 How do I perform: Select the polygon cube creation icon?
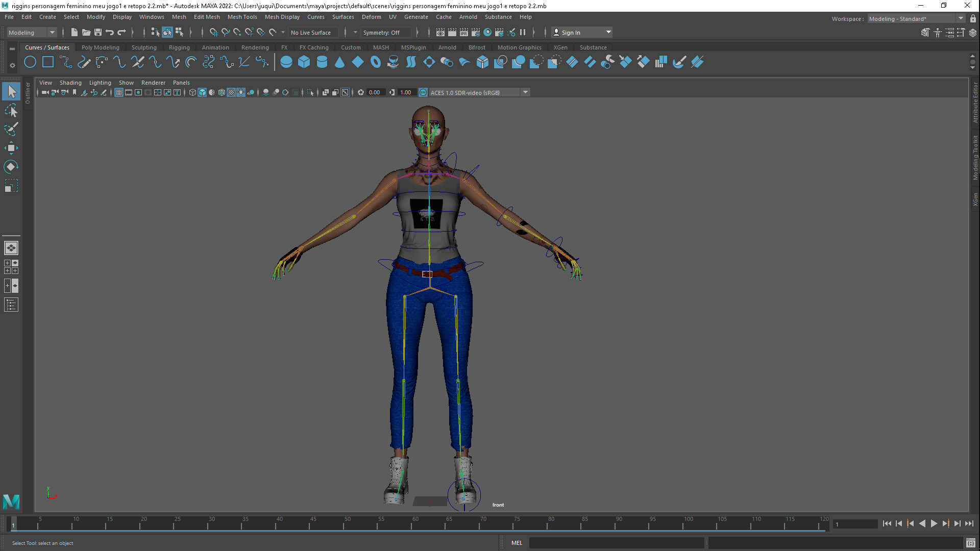(304, 62)
